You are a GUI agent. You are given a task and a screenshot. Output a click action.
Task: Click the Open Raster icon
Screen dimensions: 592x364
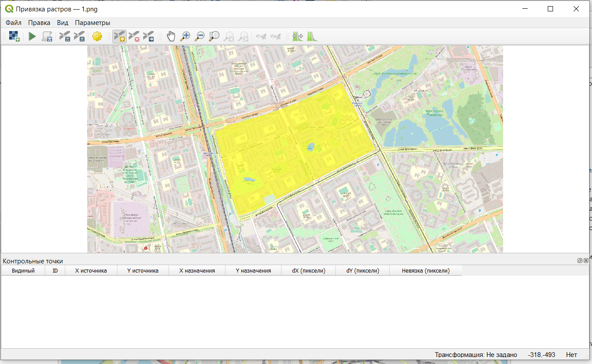click(14, 36)
